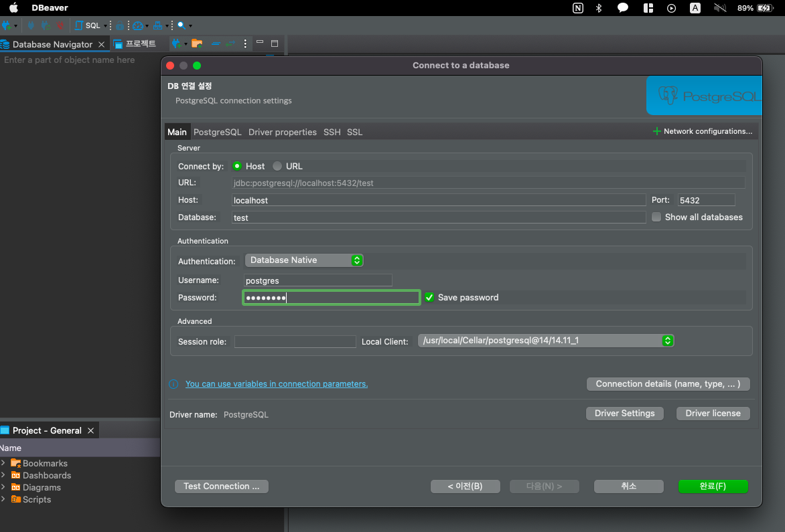Click into the Port field 5432
This screenshot has height=532, width=785.
pyautogui.click(x=707, y=200)
